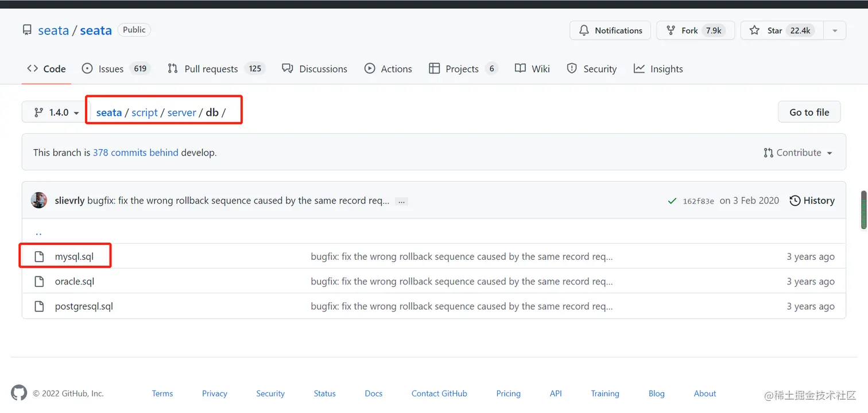Click the commit message in the postgresql.sql row
This screenshot has height=413, width=868.
[462, 306]
